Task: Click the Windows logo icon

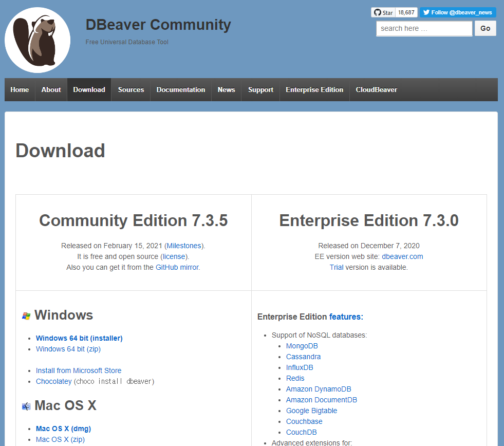Action: [26, 316]
